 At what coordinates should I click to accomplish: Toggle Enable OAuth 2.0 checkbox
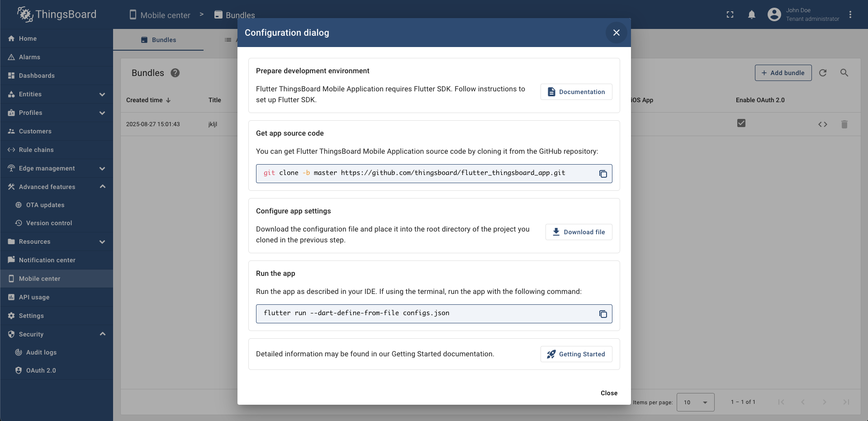pyautogui.click(x=741, y=123)
